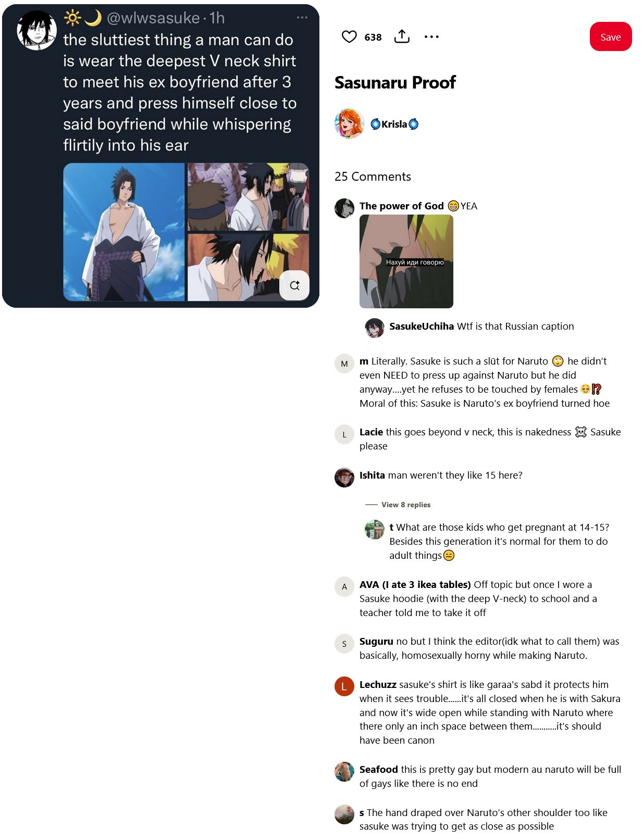Click Lechuzz's red avatar circle
The height and width of the screenshot is (840, 643).
click(x=344, y=687)
